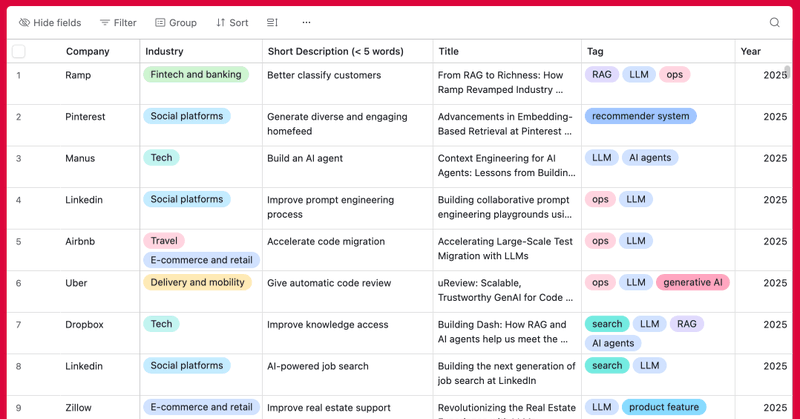Click the Pinterest company cell
This screenshot has width=800, height=419.
[x=99, y=125]
